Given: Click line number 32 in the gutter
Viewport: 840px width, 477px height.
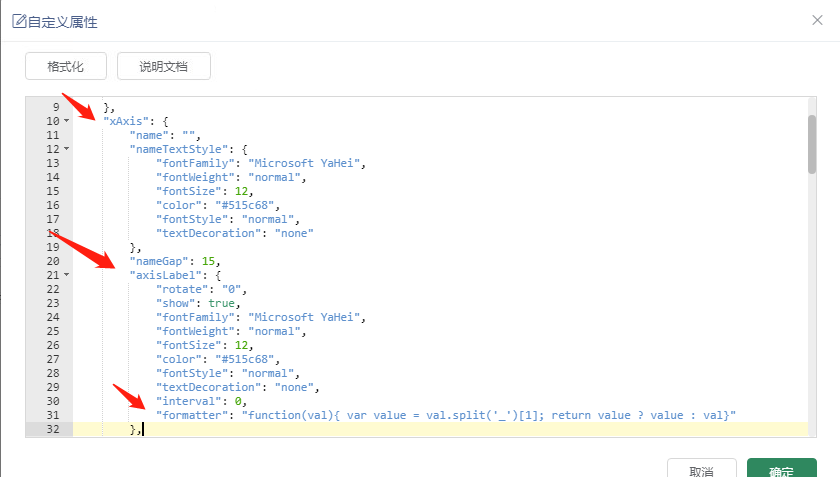Looking at the screenshot, I should [52, 429].
